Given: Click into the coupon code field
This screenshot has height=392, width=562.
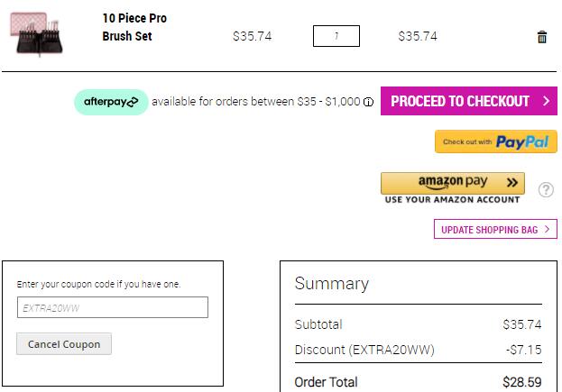Looking at the screenshot, I should point(112,307).
